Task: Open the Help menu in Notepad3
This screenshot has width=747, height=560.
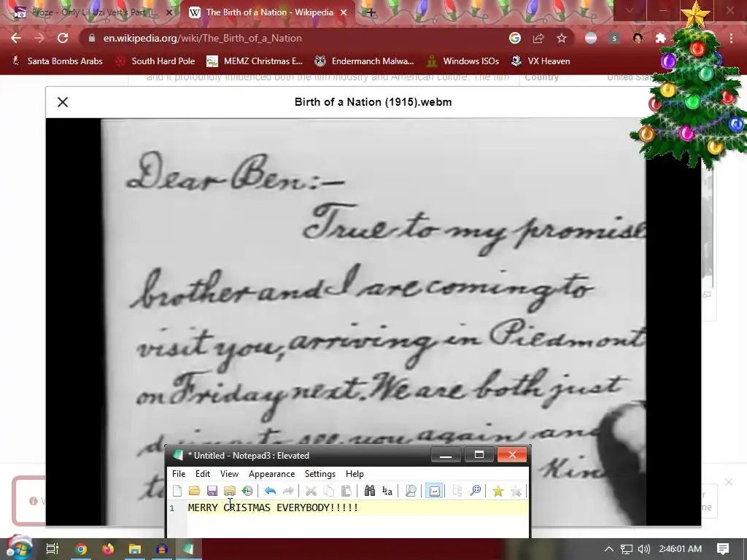Action: tap(355, 474)
